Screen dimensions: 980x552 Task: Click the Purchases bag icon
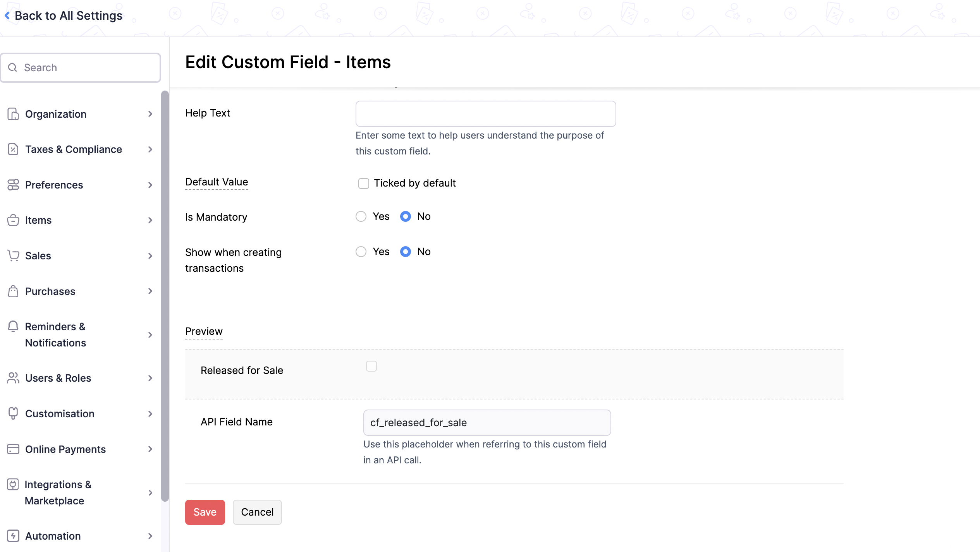pos(13,291)
